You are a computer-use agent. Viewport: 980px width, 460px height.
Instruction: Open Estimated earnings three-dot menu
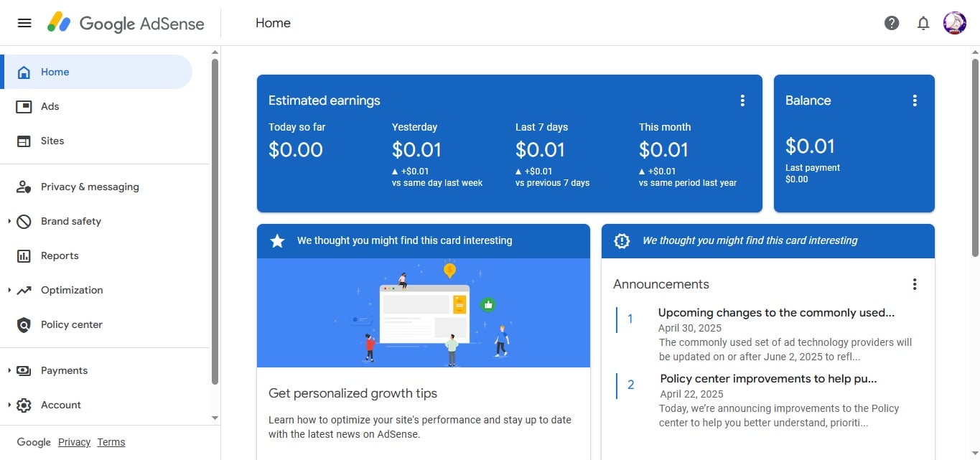tap(742, 100)
